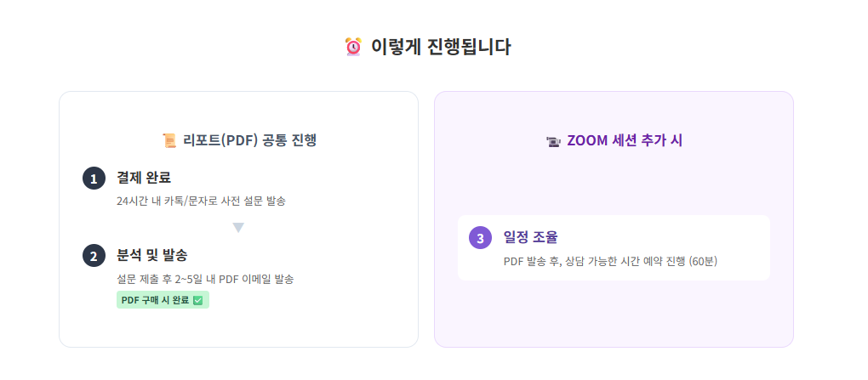Click empty purple area below ZOOM step card
Screen dimensions: 868x380
(614, 313)
